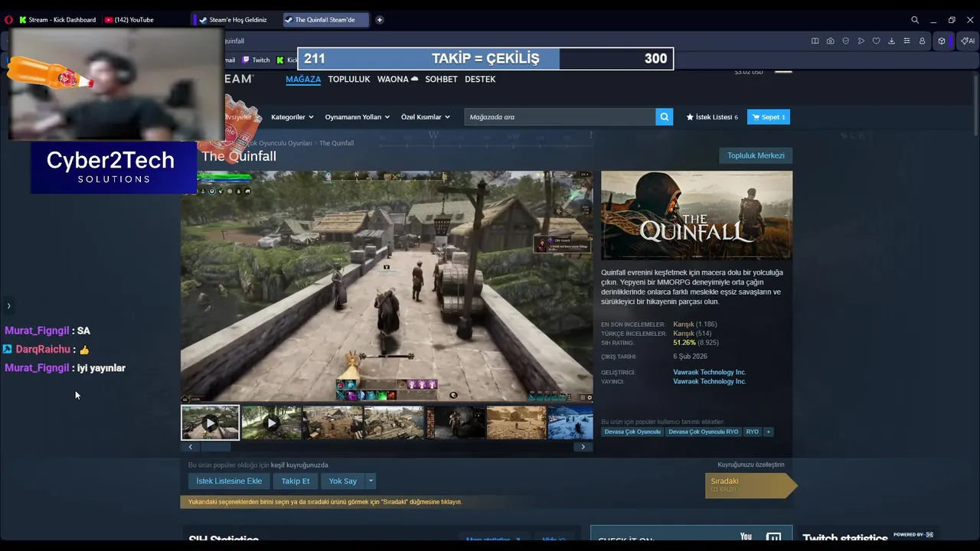This screenshot has height=551, width=980.
Task: Add another tag with the plus button
Action: coord(769,432)
